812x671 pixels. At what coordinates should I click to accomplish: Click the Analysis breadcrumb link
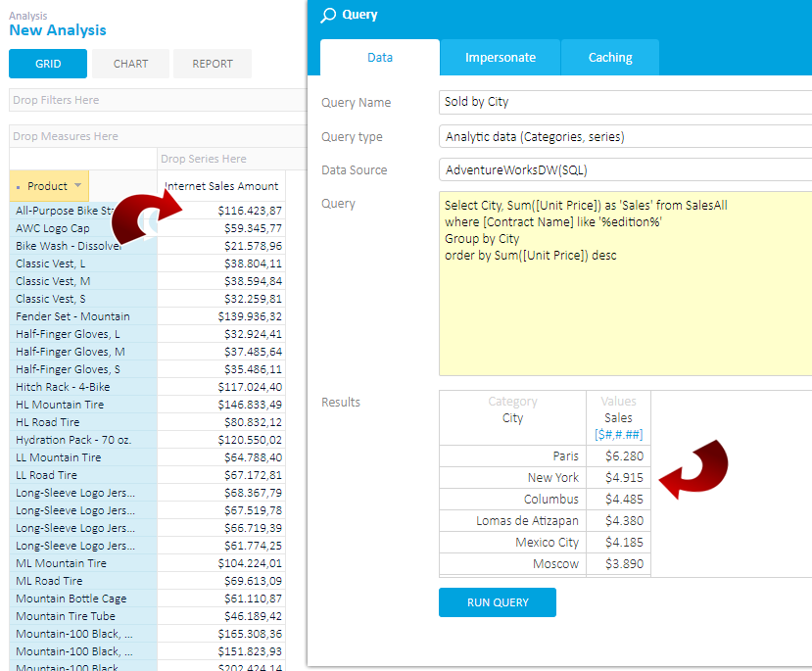(29, 16)
